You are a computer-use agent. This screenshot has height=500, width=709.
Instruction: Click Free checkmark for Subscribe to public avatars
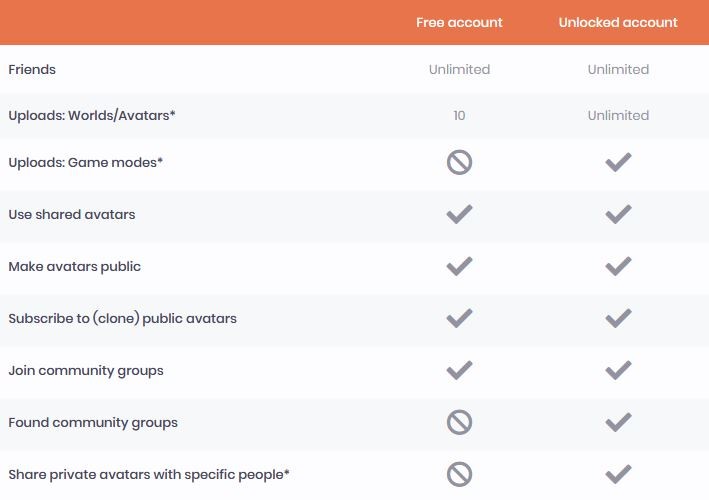pyautogui.click(x=459, y=318)
